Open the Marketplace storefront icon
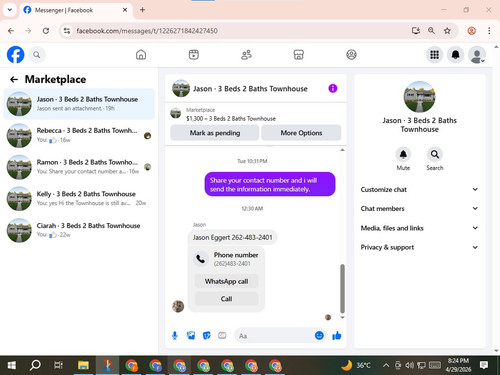Screen dimensions: 500x375 [x=299, y=55]
